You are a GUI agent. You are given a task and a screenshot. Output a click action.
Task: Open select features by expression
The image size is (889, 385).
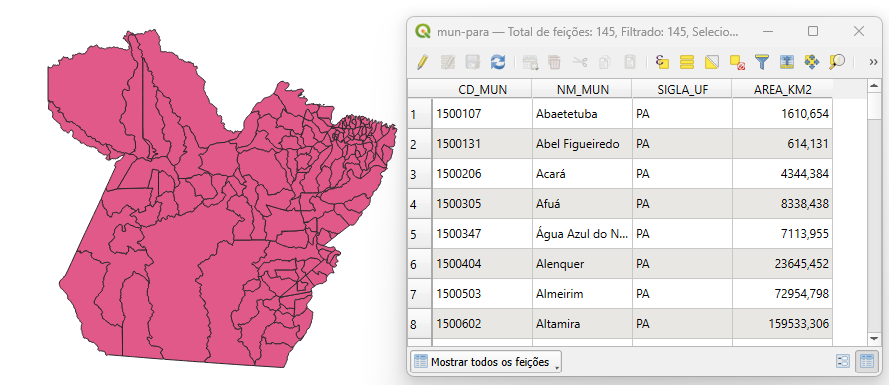point(662,62)
